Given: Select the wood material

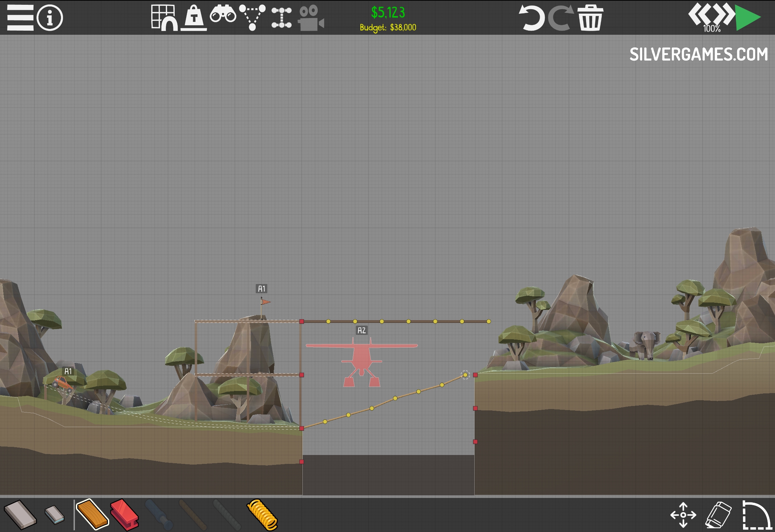Looking at the screenshot, I should 92,515.
